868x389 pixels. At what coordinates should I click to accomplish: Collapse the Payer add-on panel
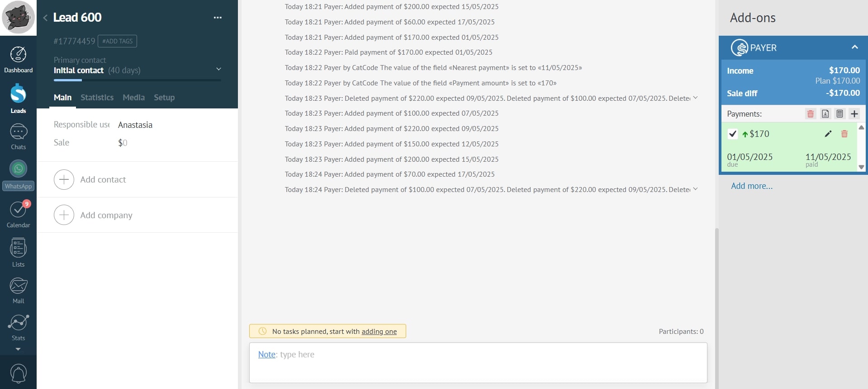(854, 47)
